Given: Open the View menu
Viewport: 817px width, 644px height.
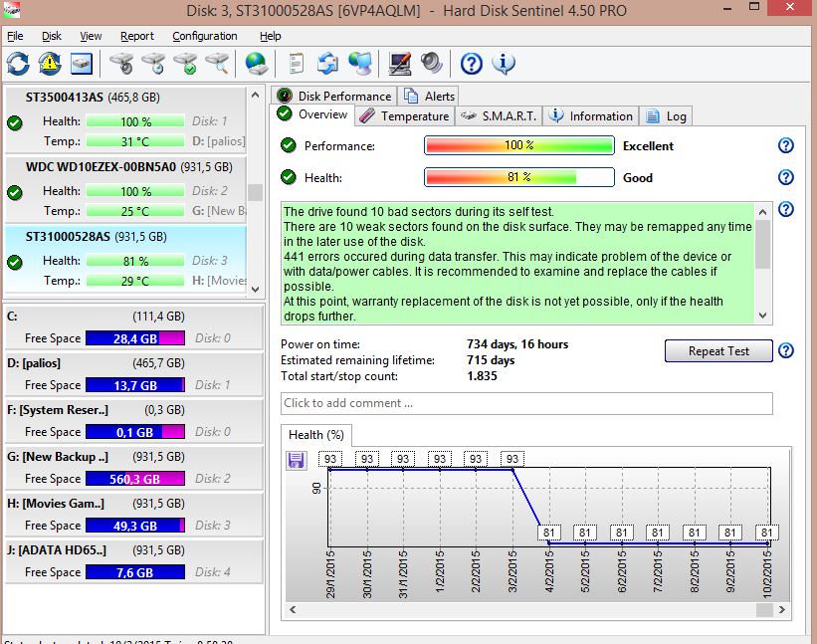Looking at the screenshot, I should [x=91, y=36].
